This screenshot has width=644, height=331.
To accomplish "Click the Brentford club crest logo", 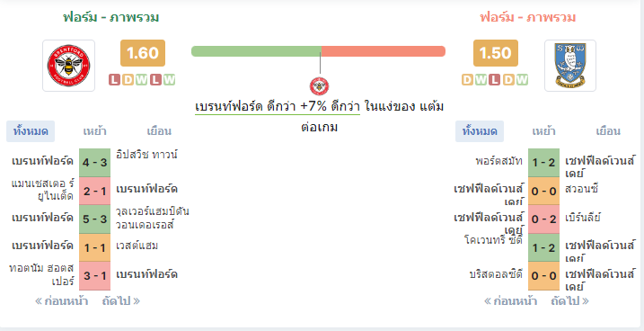I will tap(68, 66).
